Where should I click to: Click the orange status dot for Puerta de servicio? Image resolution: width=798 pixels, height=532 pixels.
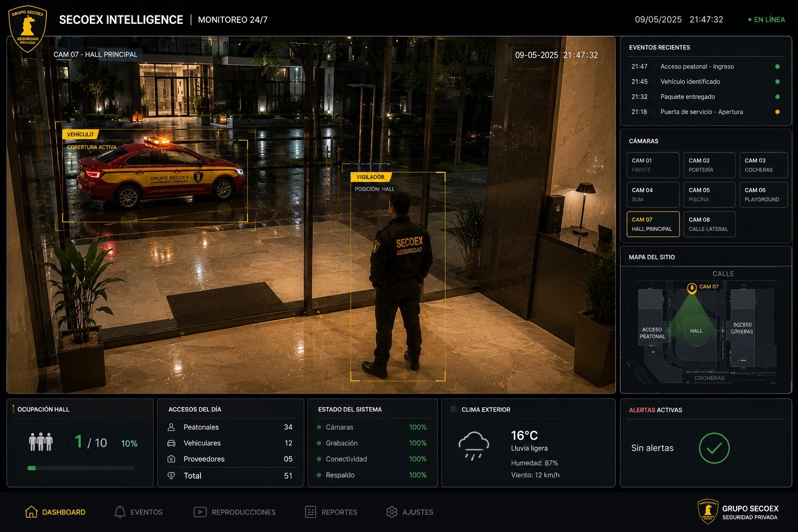(777, 112)
